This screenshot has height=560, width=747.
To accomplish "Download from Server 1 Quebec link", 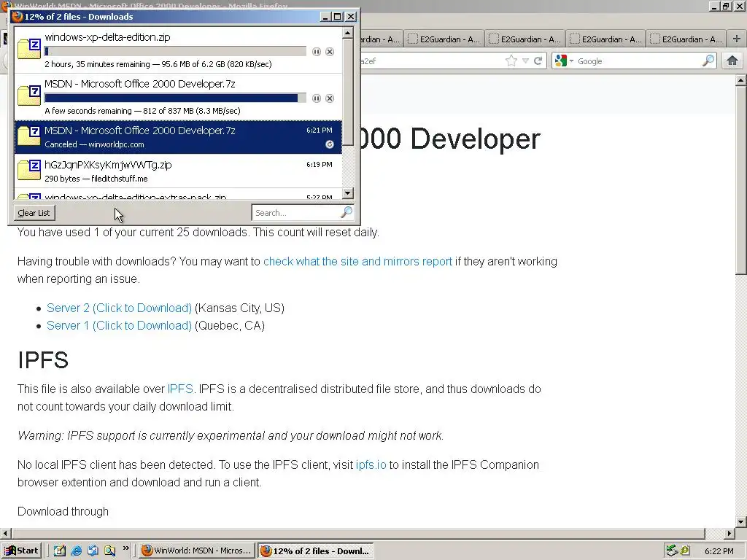I will (119, 326).
